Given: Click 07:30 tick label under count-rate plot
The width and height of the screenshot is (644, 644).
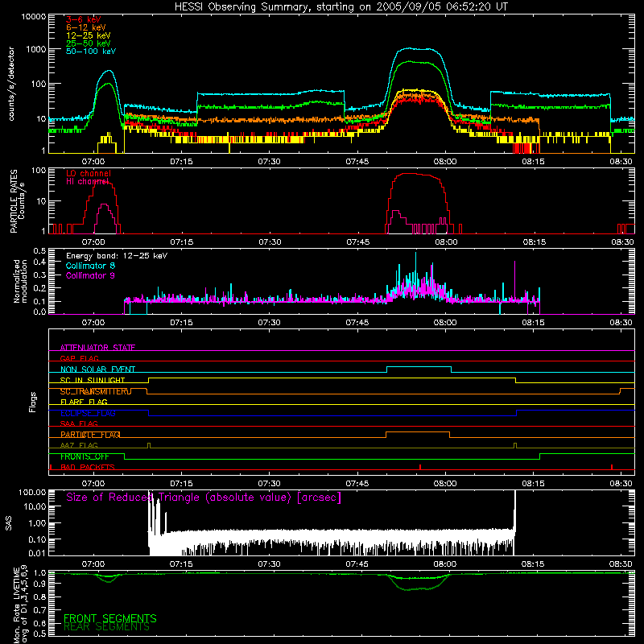Looking at the screenshot, I should click(270, 162).
